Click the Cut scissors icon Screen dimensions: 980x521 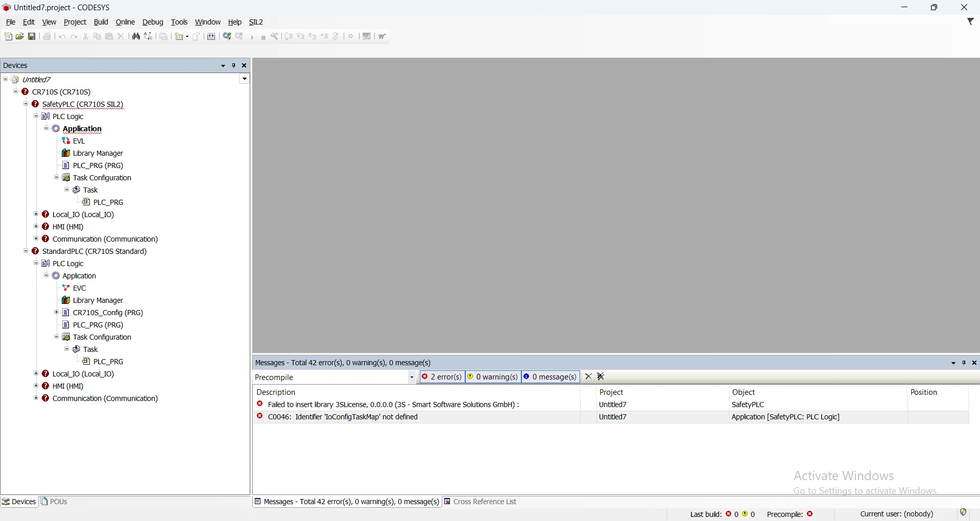point(86,36)
